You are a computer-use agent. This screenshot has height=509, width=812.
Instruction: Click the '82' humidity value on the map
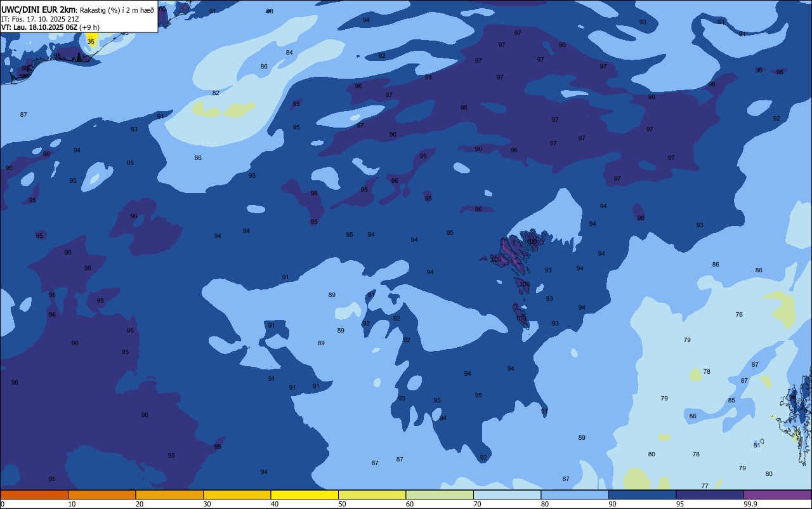(x=216, y=93)
